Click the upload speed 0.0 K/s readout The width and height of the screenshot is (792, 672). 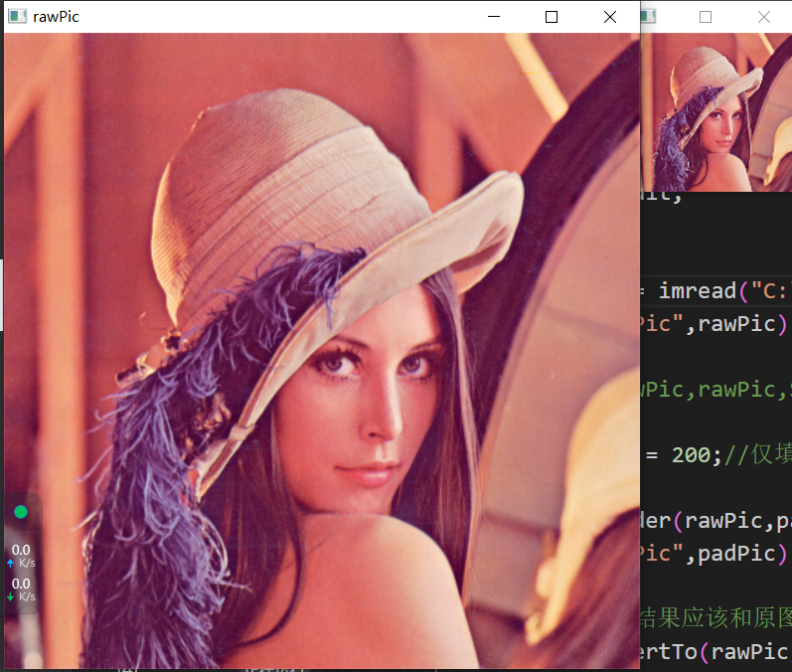click(21, 556)
